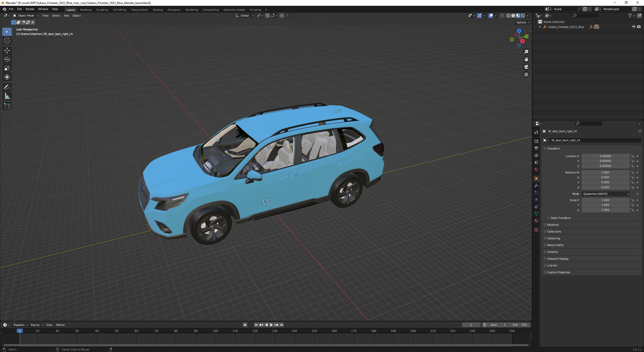This screenshot has height=352, width=644.
Task: Toggle auto keying record button
Action: click(x=245, y=325)
